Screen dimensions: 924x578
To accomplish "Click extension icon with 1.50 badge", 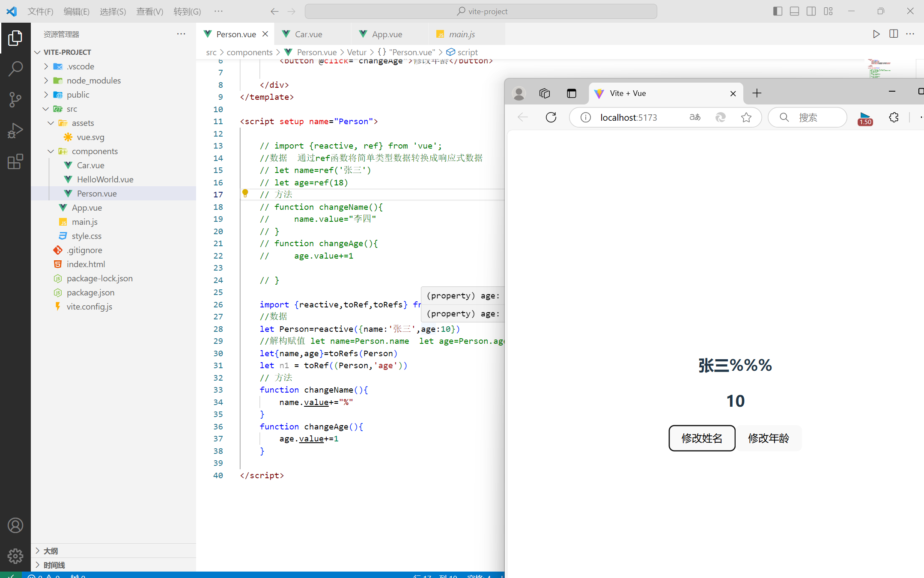I will point(865,118).
